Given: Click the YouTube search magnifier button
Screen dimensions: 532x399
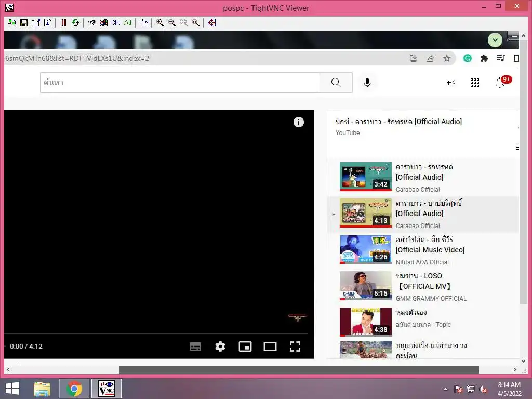Looking at the screenshot, I should coord(336,83).
